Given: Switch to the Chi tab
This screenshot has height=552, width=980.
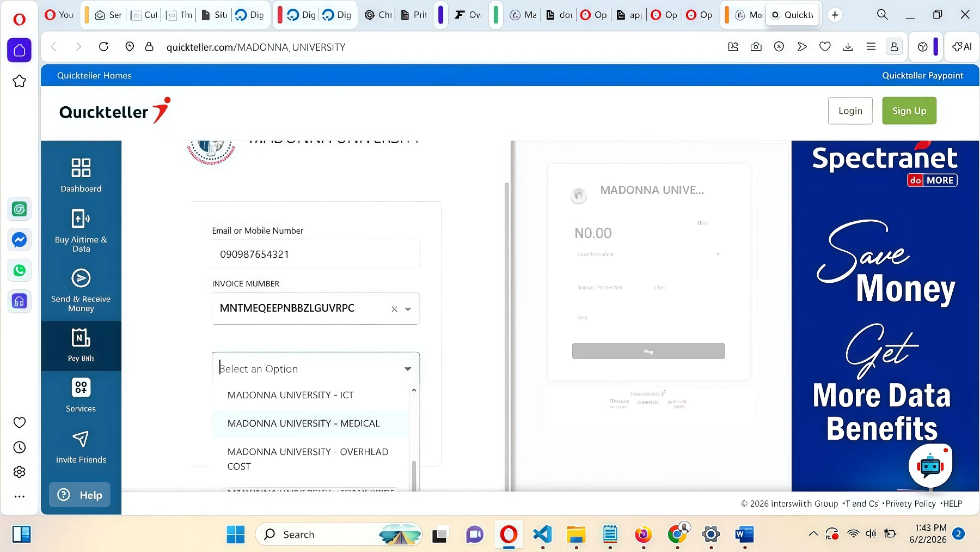Looking at the screenshot, I should (x=378, y=15).
